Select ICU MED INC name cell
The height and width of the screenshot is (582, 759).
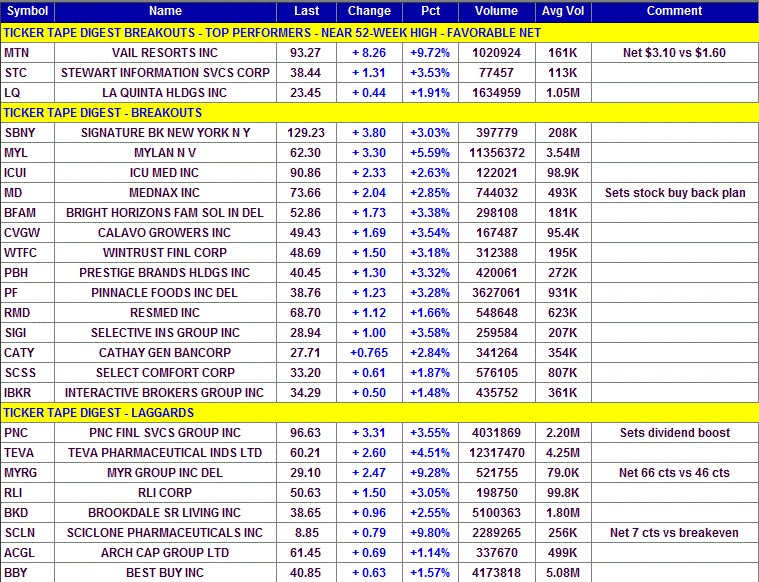click(165, 172)
